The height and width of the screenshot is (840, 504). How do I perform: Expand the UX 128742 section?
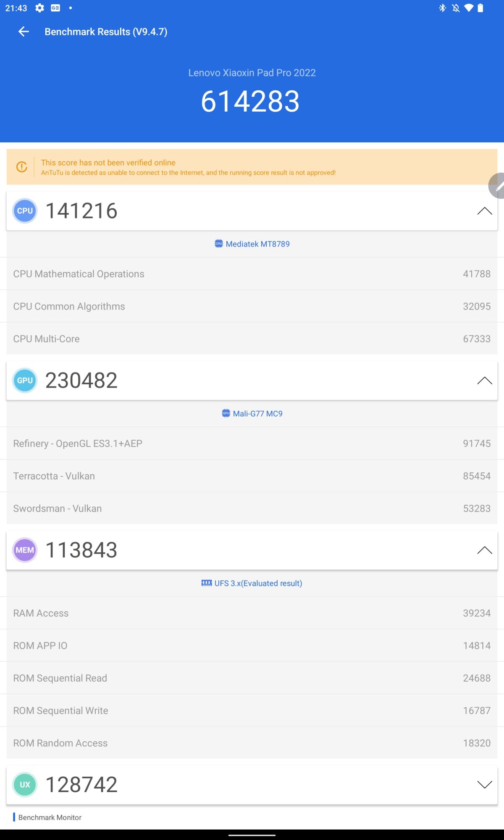point(485,785)
